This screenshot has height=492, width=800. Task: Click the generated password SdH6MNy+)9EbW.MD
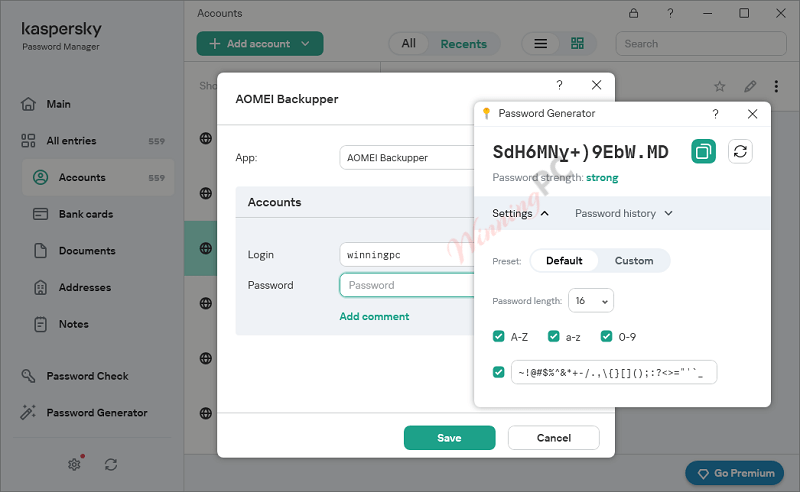[x=581, y=152]
